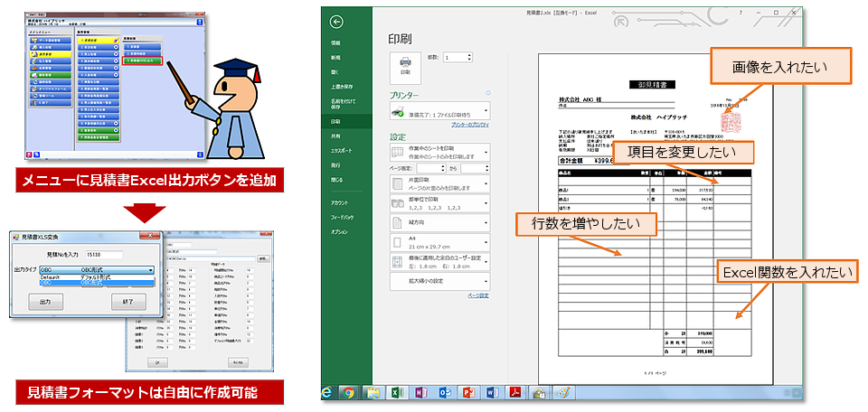Select the highlighted OBC形式 list option

(x=97, y=282)
